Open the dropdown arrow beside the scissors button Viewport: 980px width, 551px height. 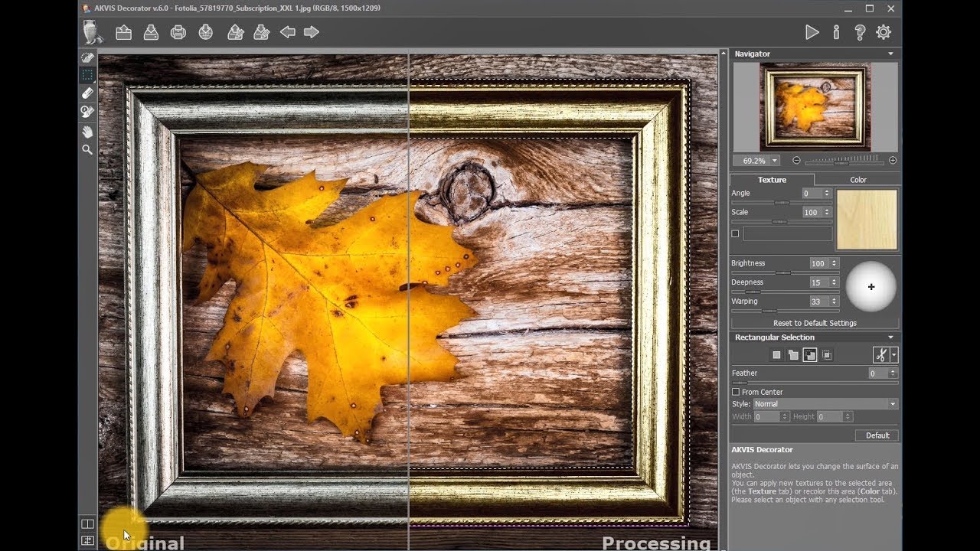point(894,355)
